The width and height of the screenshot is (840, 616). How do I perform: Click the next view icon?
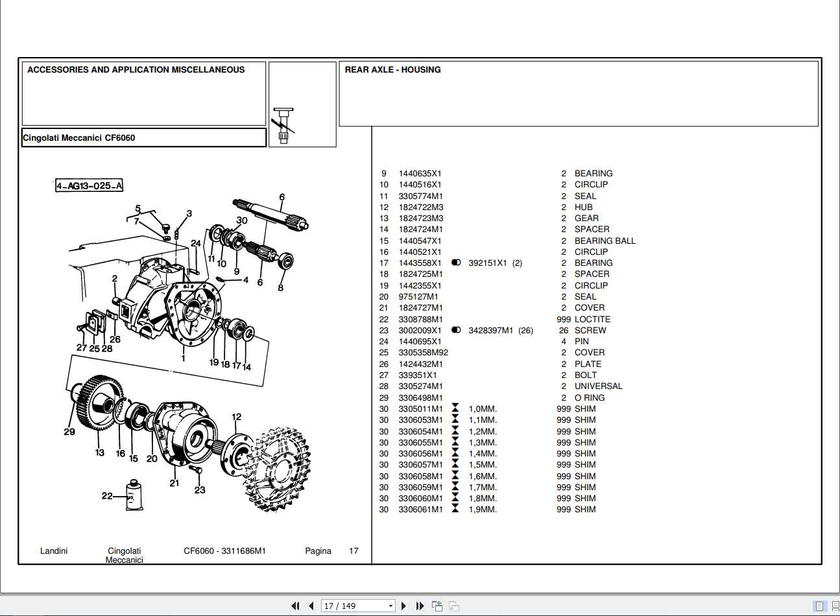pyautogui.click(x=454, y=606)
